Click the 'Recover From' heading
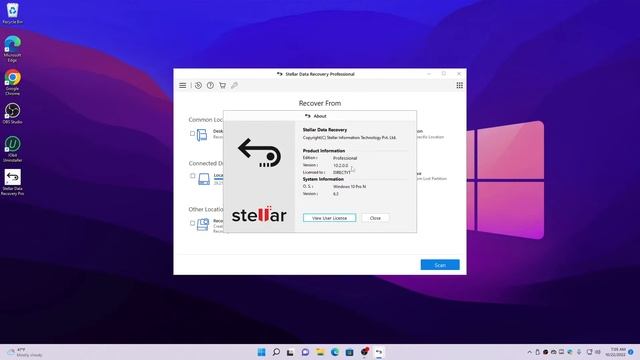Screen dimensions: 640x360 click(x=320, y=103)
